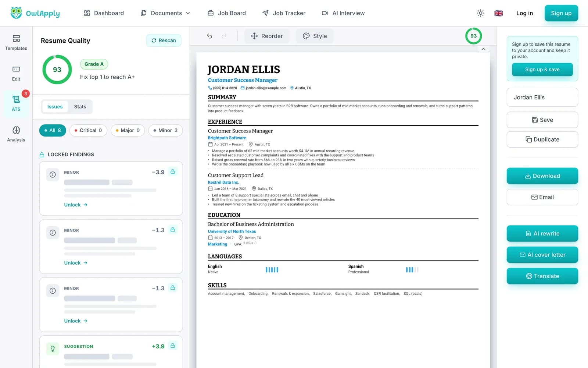Click the Rescan button
Image resolution: width=588 pixels, height=368 pixels.
164,40
